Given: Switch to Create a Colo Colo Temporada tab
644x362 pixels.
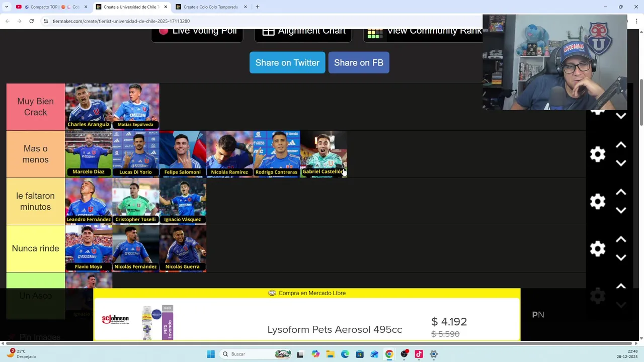Looking at the screenshot, I should point(210,7).
